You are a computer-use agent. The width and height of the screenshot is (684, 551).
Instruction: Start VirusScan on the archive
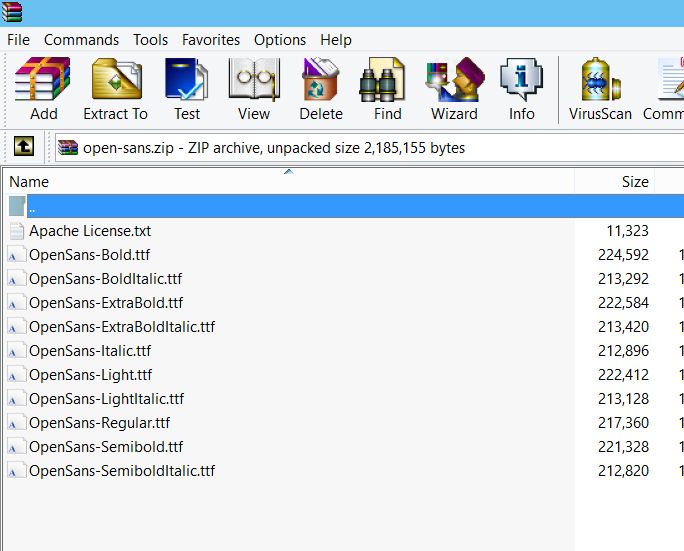pos(600,79)
